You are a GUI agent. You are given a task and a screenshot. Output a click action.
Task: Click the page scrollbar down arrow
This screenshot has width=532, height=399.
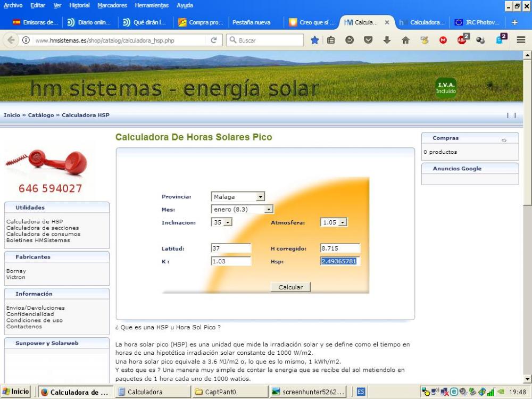pyautogui.click(x=527, y=379)
